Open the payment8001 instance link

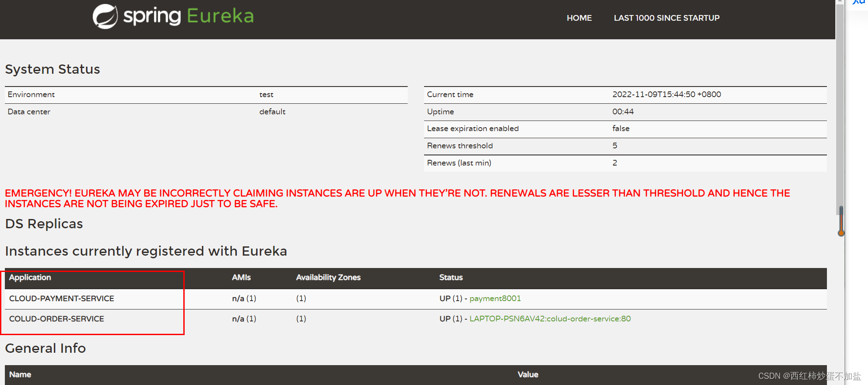coord(495,298)
